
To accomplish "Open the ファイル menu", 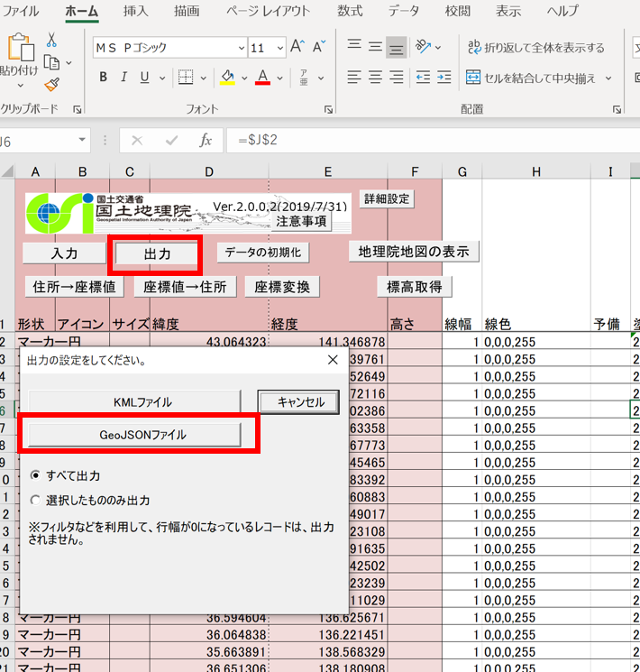I will click(x=19, y=11).
